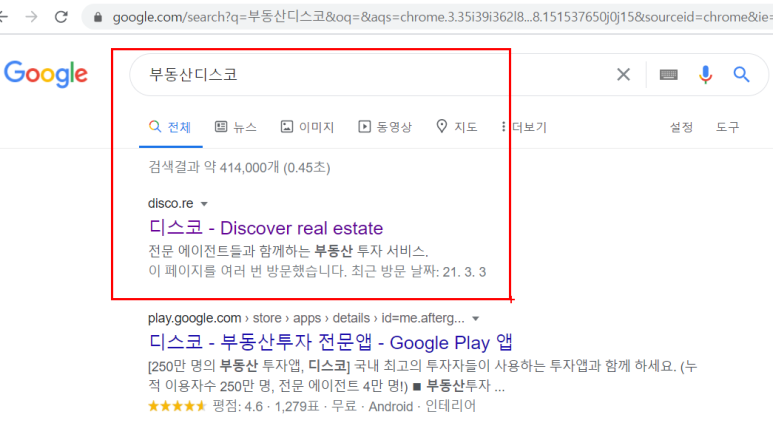Click the star rating of the app result
Viewport: 773px width, 426px height.
[x=177, y=406]
